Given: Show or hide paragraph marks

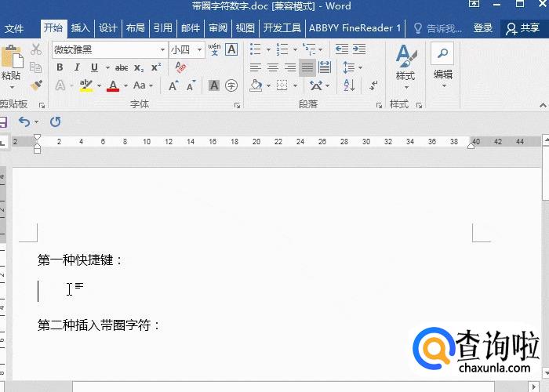Looking at the screenshot, I should pos(373,85).
